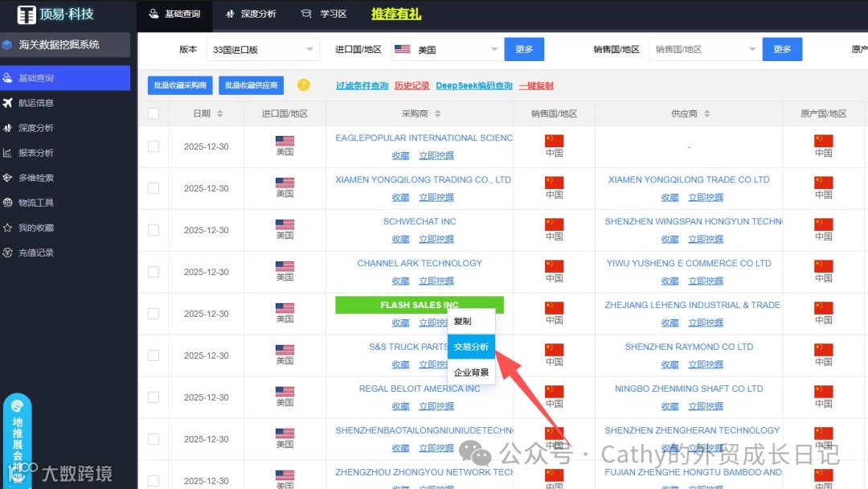Choose 企业背景 in the context menu
The height and width of the screenshot is (489, 868).
[x=471, y=372]
